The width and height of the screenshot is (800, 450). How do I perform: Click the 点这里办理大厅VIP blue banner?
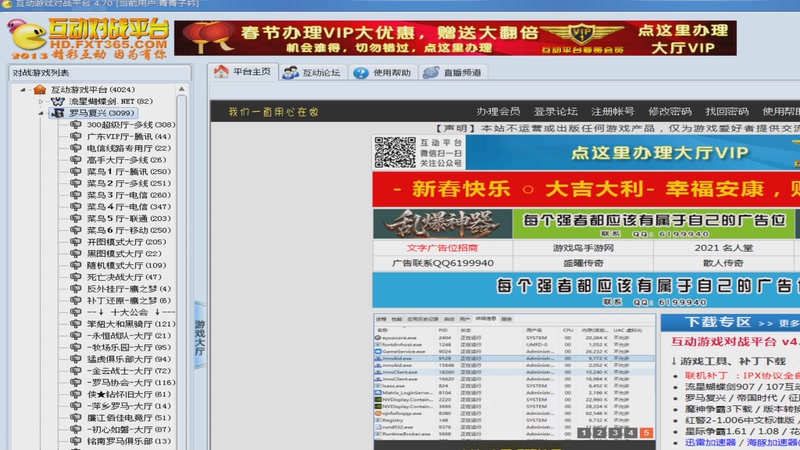633,153
